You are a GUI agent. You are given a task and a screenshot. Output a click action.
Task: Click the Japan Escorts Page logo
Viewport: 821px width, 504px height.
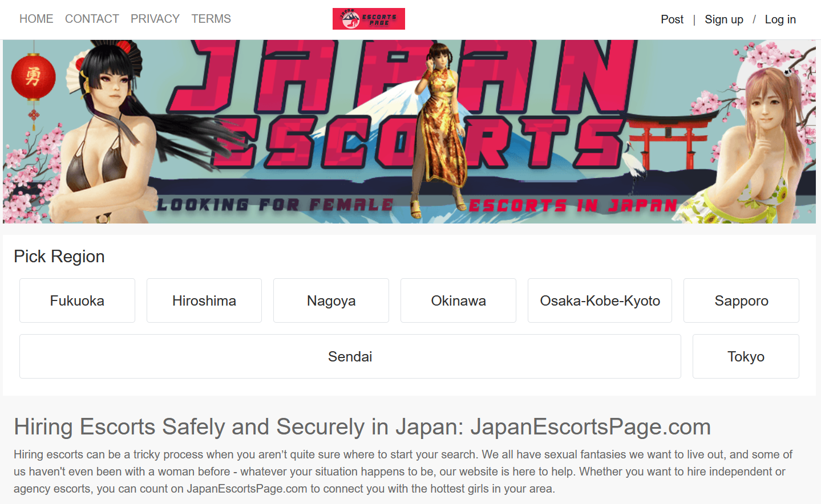click(x=369, y=19)
